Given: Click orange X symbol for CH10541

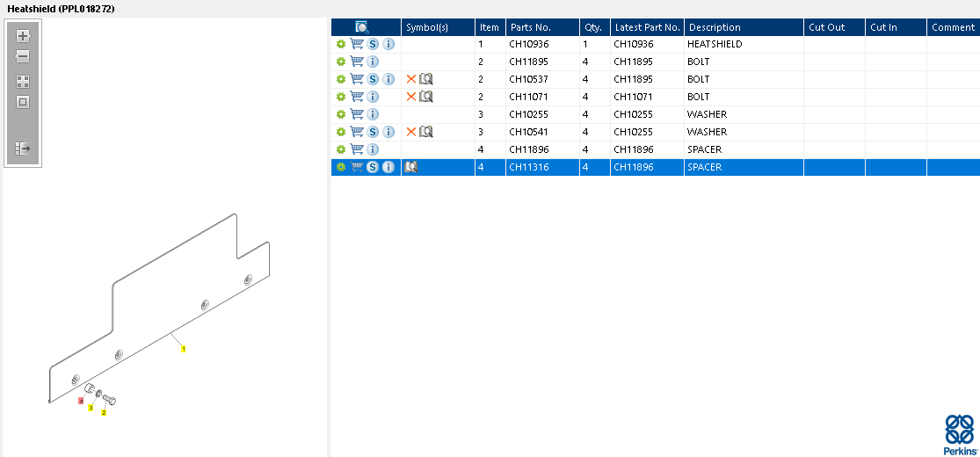Looking at the screenshot, I should coord(410,131).
